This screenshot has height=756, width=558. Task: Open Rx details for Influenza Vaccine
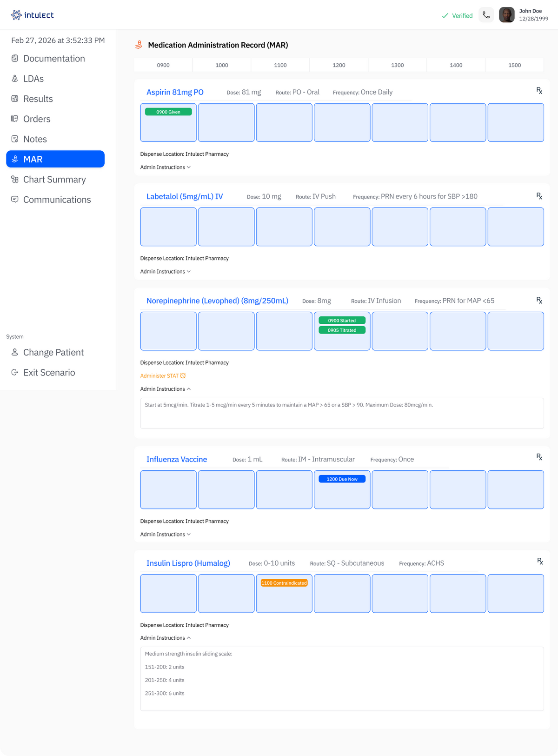(539, 457)
